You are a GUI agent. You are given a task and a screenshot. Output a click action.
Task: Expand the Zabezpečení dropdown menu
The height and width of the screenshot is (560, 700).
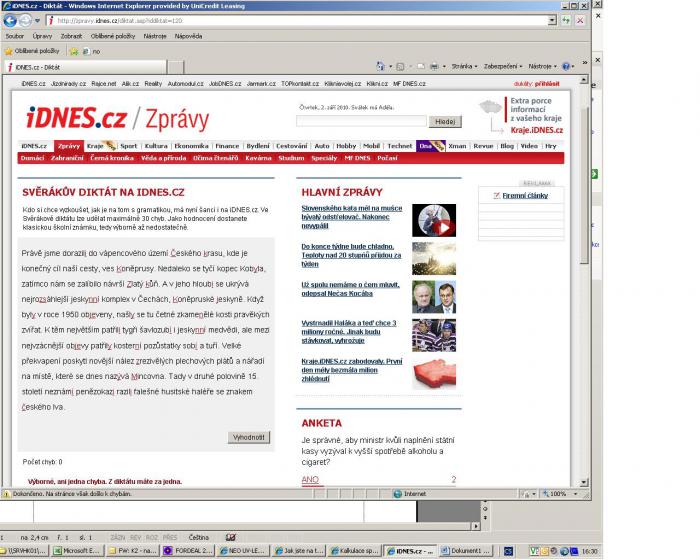[x=504, y=67]
